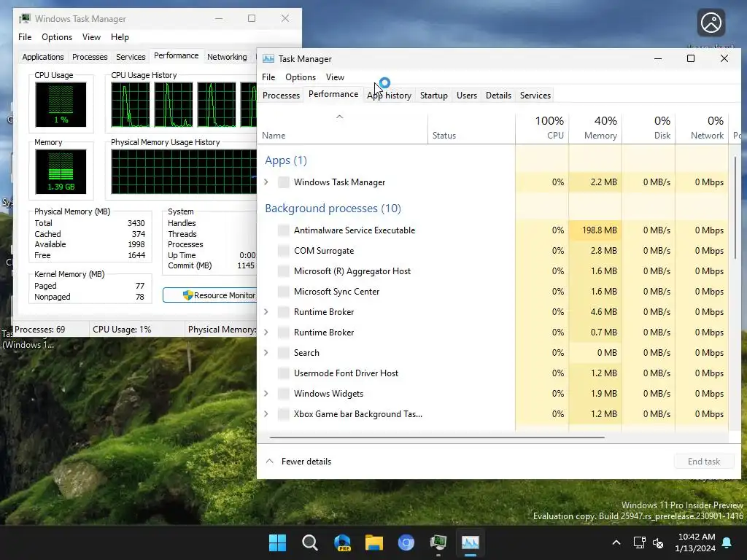Click the Task Manager window title icon

[268, 58]
